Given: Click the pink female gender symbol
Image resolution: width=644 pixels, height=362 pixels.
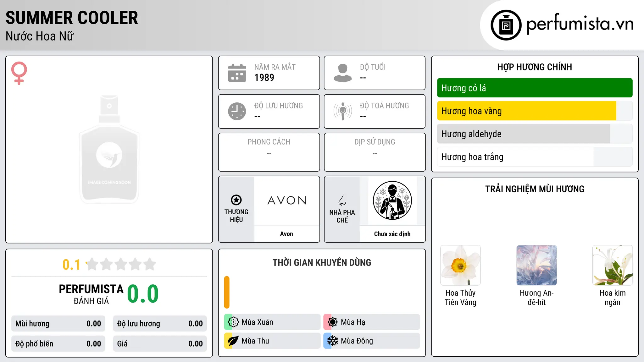Looking at the screenshot, I should click(x=19, y=73).
